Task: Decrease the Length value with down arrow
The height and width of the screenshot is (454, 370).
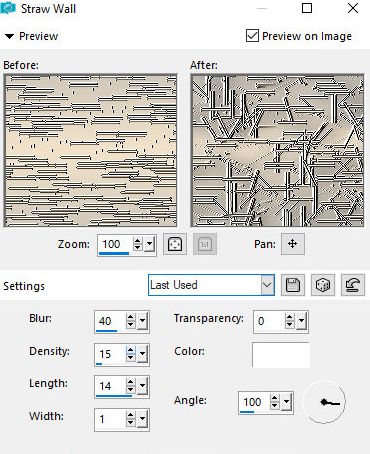Action: point(131,390)
